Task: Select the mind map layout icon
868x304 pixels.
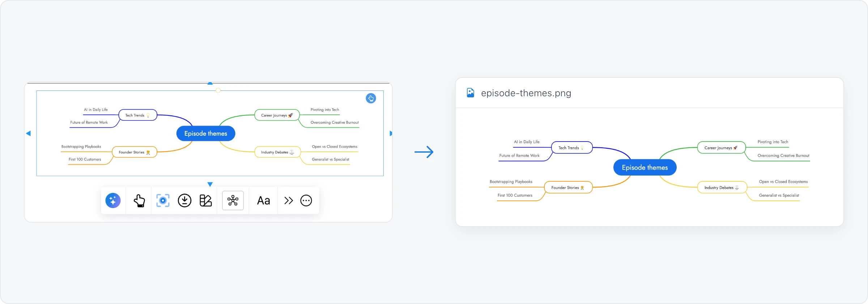Action: pyautogui.click(x=233, y=200)
